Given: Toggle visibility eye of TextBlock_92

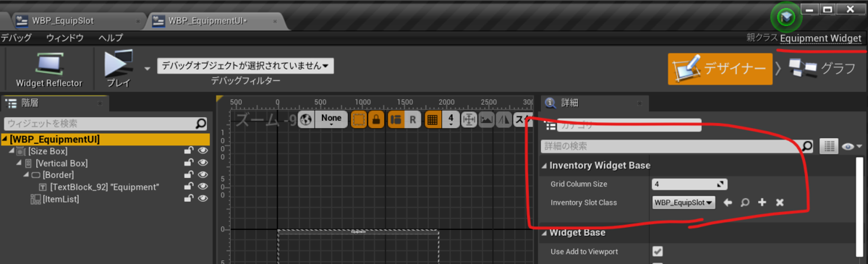Looking at the screenshot, I should pyautogui.click(x=203, y=187).
